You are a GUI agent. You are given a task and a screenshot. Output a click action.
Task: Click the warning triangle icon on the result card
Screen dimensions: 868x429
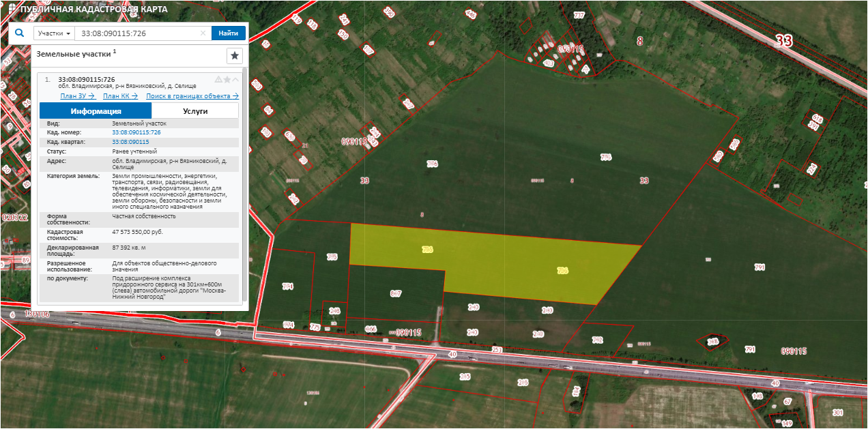click(x=218, y=80)
